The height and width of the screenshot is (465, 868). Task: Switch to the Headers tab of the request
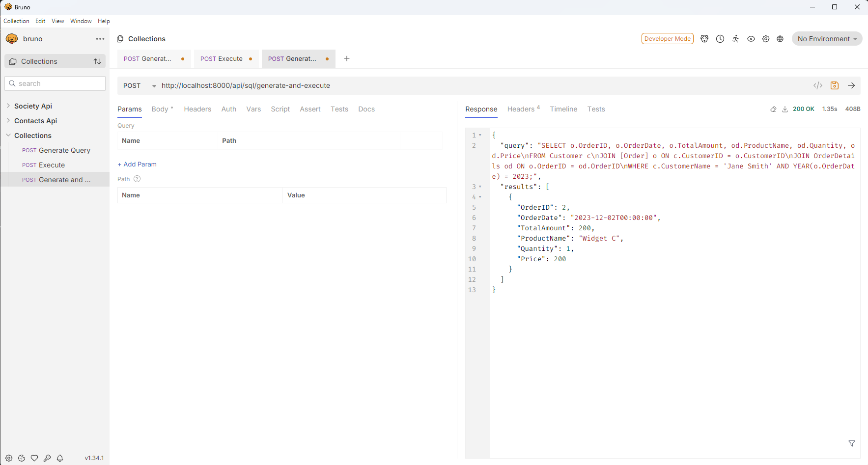[197, 109]
